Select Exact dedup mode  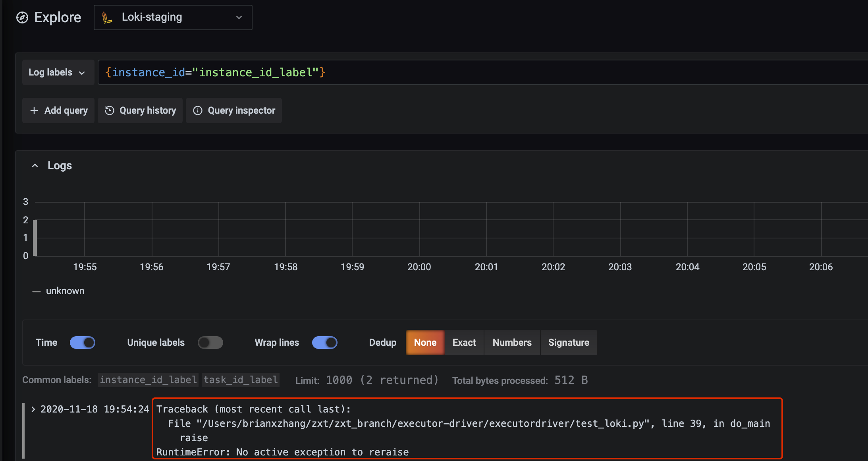coord(463,342)
